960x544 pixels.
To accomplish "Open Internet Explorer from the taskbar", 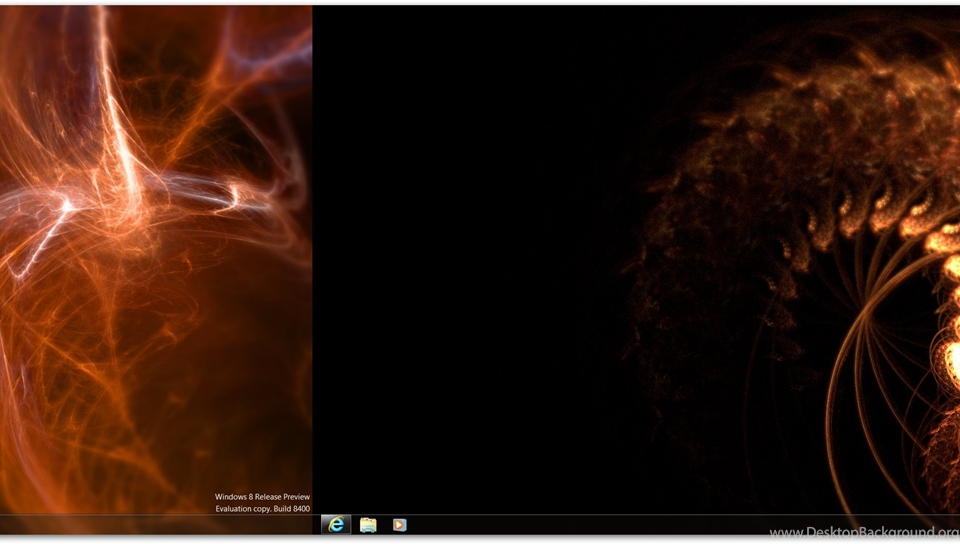I will 336,524.
